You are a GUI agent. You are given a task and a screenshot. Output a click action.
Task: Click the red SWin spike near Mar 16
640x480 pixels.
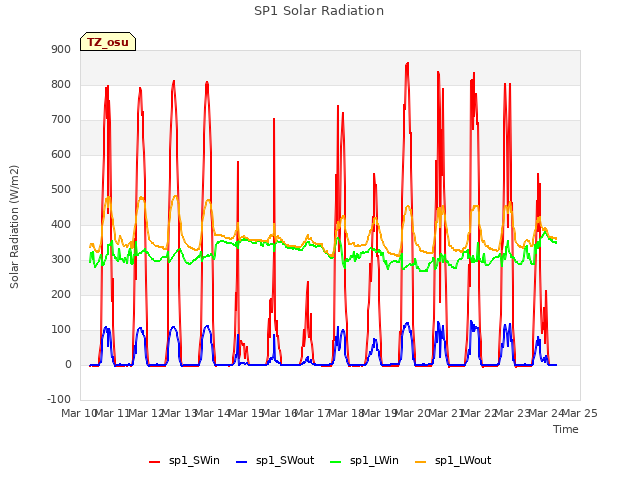(274, 119)
